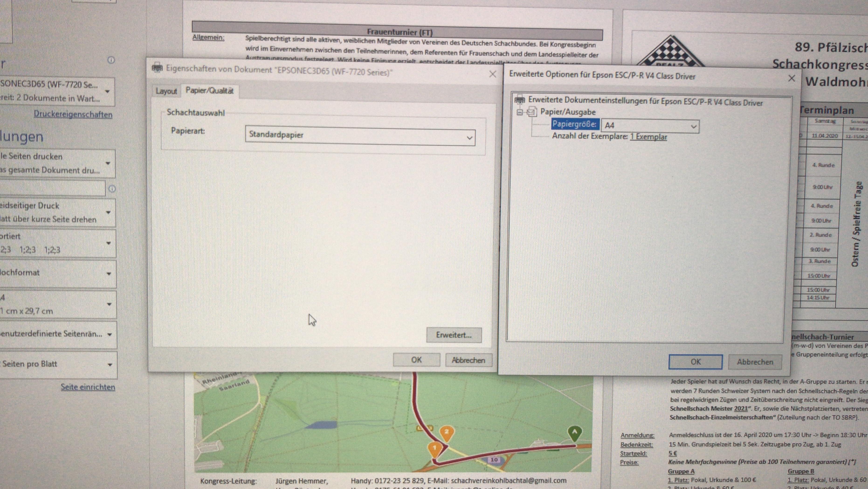Open the Papierart Standardpapier dropdown
868x489 pixels.
tap(360, 136)
